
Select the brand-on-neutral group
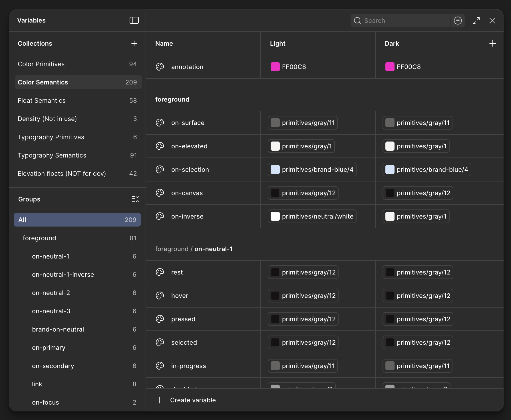pos(77,329)
